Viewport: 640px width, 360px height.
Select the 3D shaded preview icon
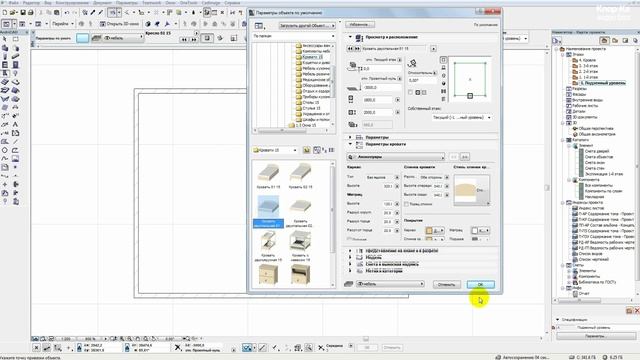(x=443, y=84)
